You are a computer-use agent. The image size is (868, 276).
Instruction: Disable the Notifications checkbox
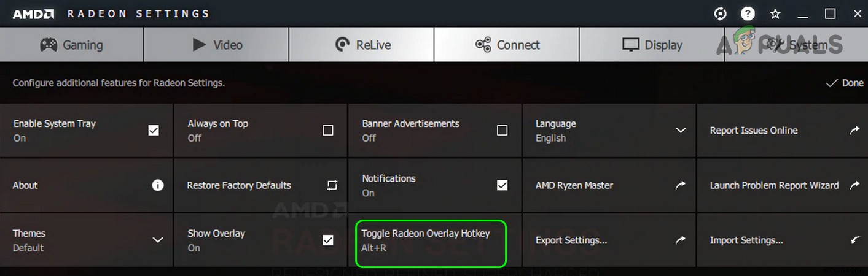pyautogui.click(x=502, y=185)
